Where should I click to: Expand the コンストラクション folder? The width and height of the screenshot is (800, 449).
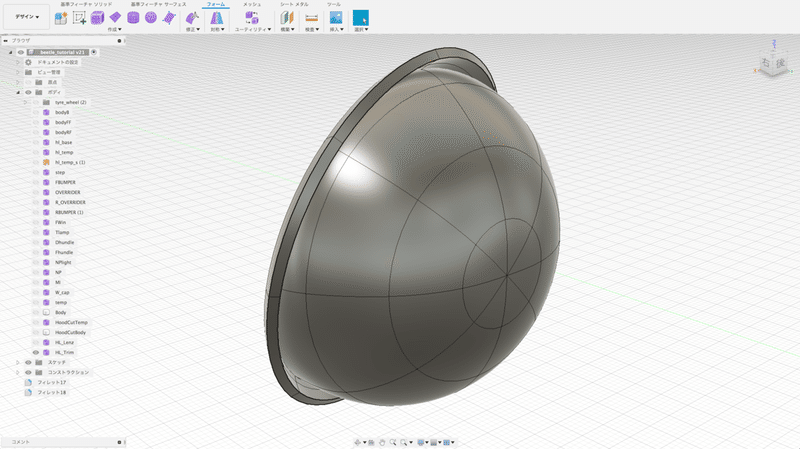pyautogui.click(x=18, y=372)
